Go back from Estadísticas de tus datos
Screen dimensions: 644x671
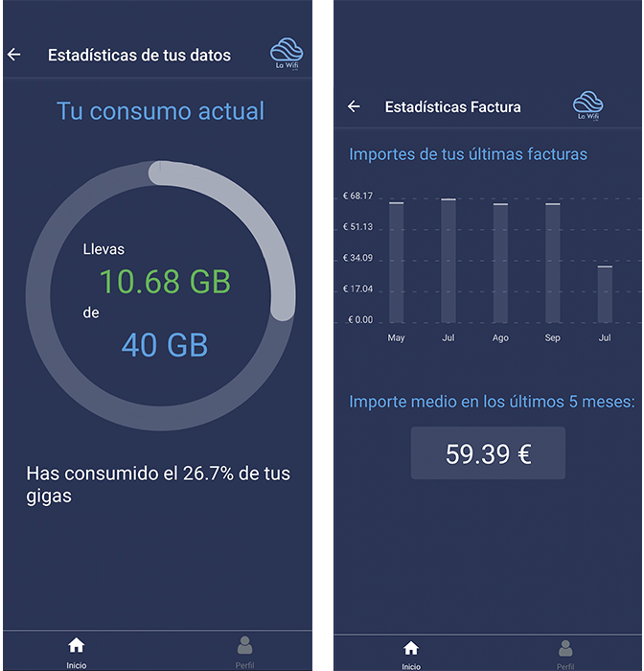tap(14, 55)
